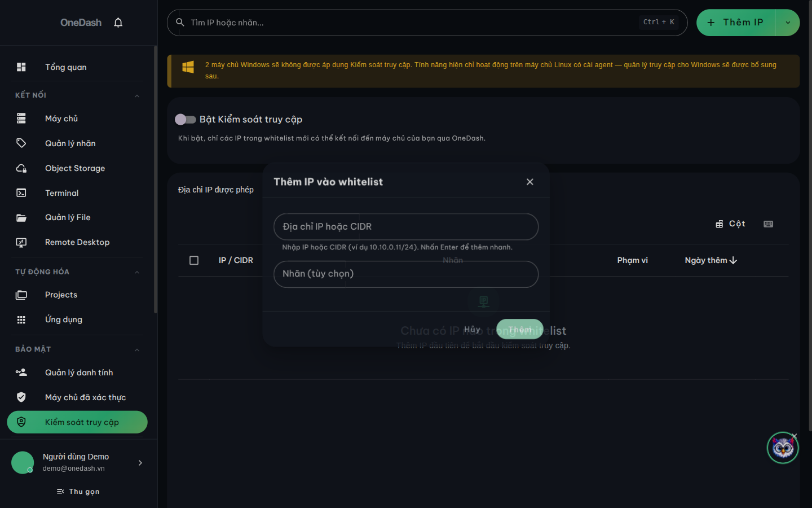The width and height of the screenshot is (812, 508).
Task: Open the dropdown arrow next to Thêm IP
Action: 788,23
